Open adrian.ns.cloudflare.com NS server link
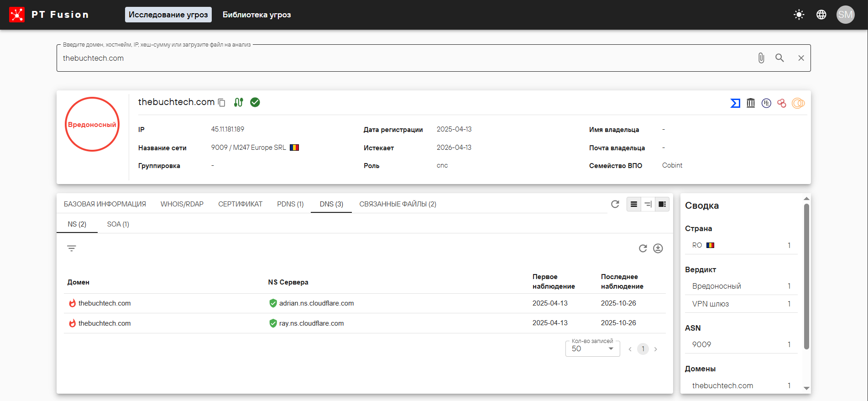This screenshot has height=401, width=868. [316, 303]
